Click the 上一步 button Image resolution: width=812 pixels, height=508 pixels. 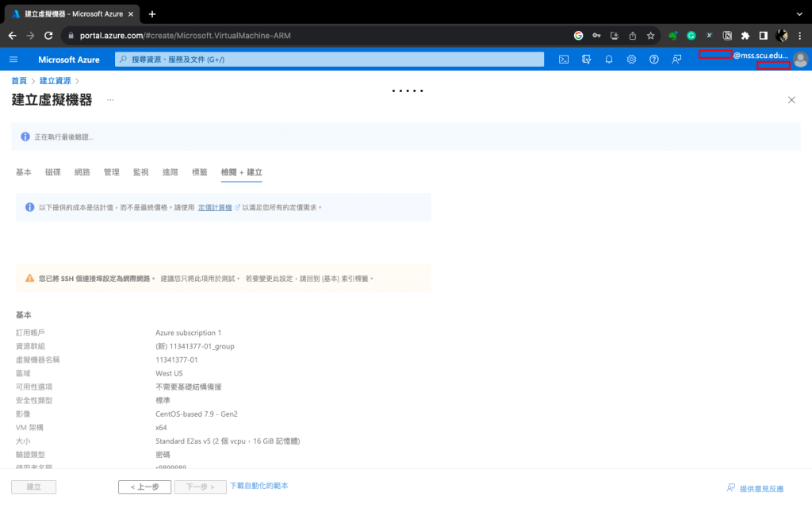[144, 487]
